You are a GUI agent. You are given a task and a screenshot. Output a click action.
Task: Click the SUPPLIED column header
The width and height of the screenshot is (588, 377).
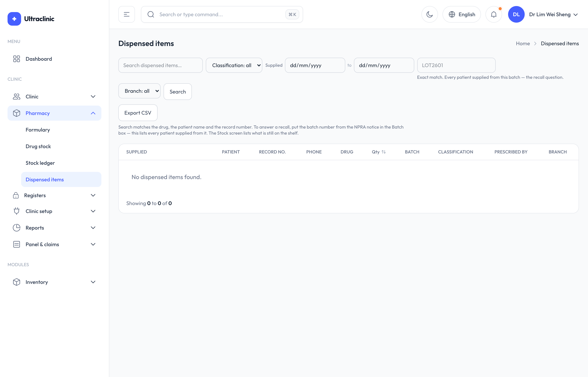click(x=136, y=152)
